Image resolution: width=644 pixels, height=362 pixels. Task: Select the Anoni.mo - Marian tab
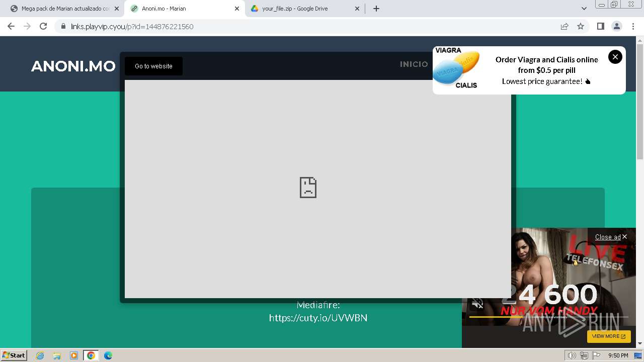[x=184, y=9]
